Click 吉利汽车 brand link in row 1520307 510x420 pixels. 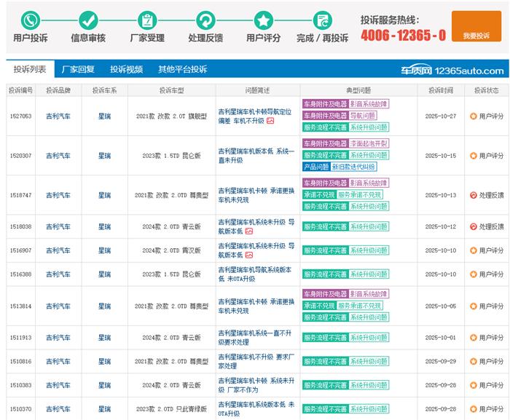pyautogui.click(x=58, y=156)
